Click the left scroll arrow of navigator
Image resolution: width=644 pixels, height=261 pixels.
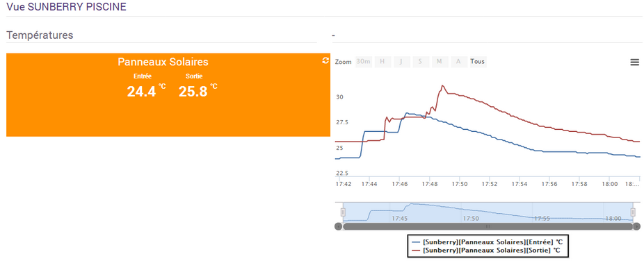pos(339,226)
